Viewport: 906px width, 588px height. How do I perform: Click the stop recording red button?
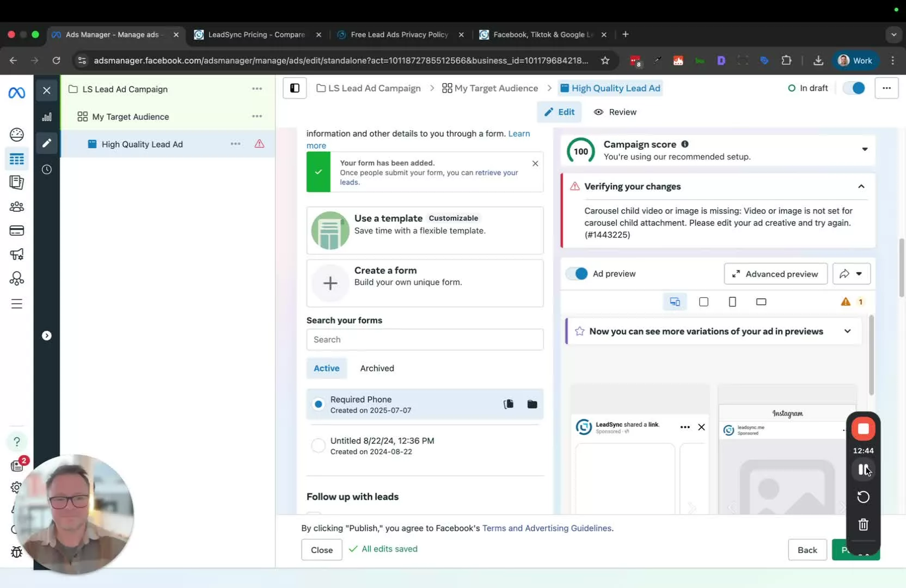click(x=863, y=429)
